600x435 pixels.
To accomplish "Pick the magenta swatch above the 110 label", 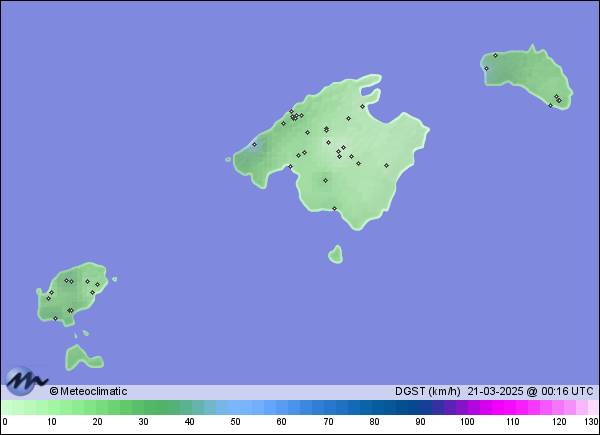I will click(512, 407).
